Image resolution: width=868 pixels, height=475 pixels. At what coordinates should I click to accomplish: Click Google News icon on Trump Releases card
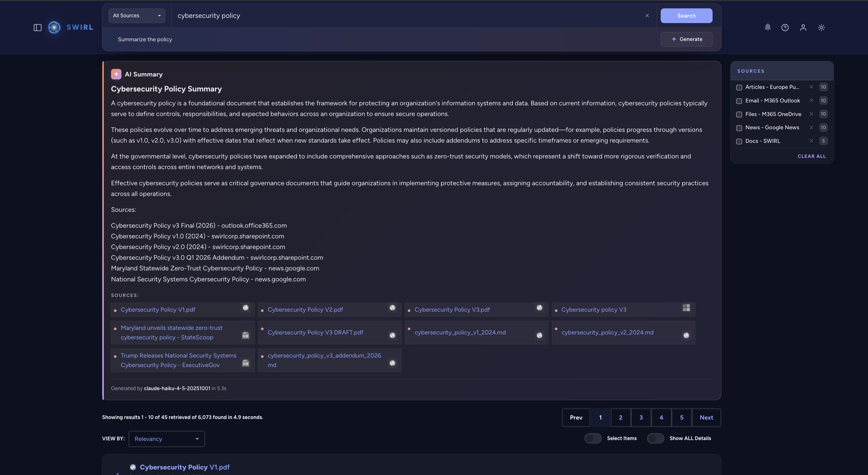(246, 363)
